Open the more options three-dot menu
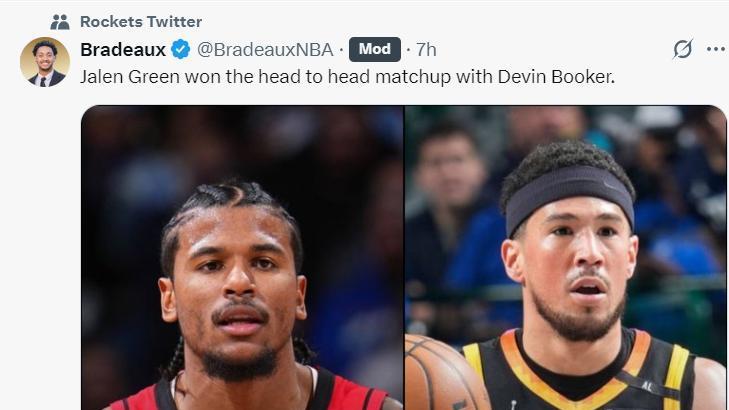729x410 pixels. (x=716, y=49)
